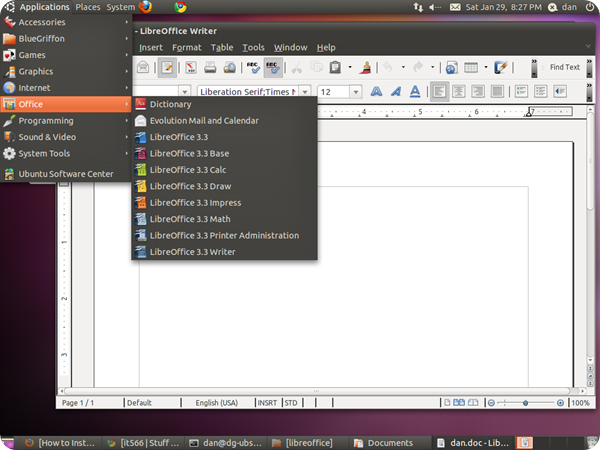Click the Redo arrow icon

418,67
